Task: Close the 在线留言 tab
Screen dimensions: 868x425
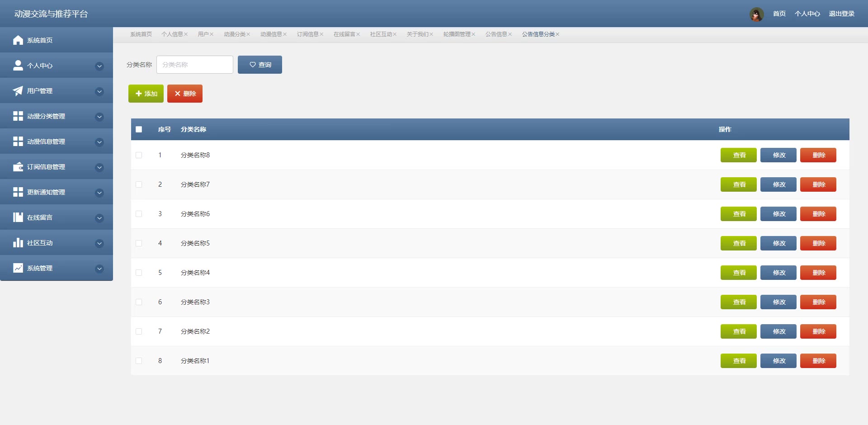Action: [x=358, y=34]
